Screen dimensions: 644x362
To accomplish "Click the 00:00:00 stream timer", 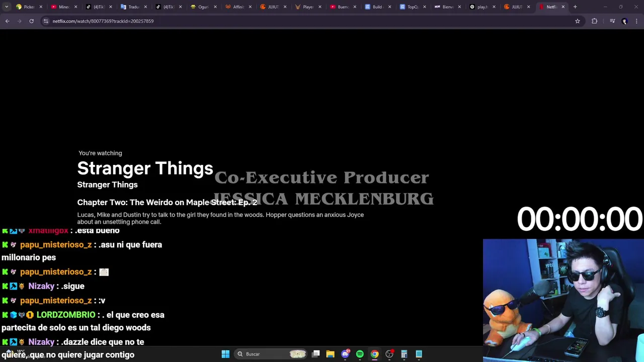I will [x=580, y=219].
